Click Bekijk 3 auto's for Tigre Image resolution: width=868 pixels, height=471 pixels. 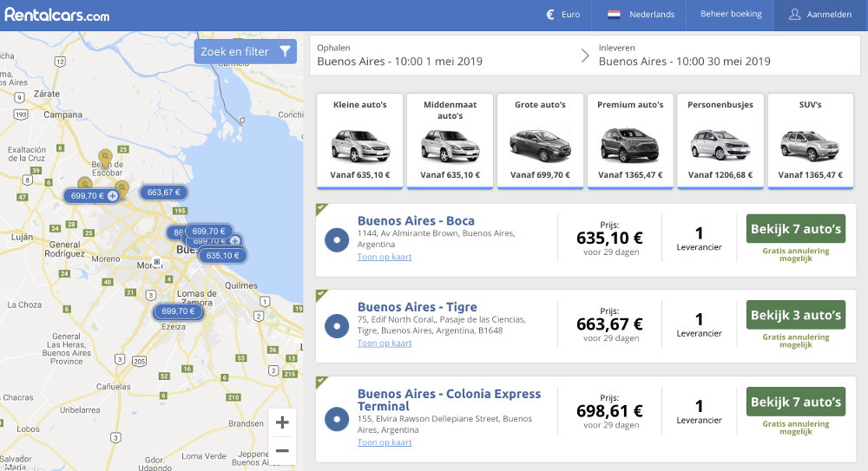coord(795,315)
